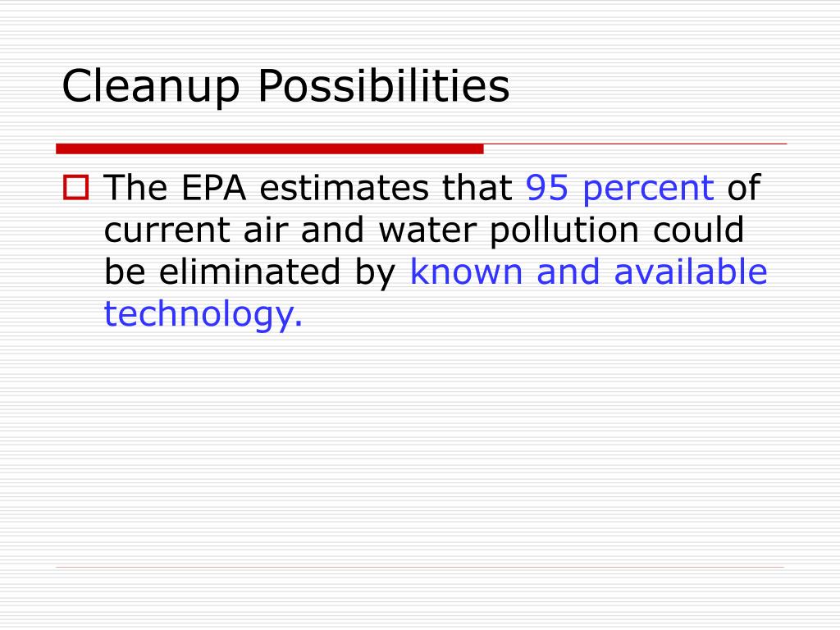Screen dimensions: 840x630
Task: Click the thin gray footer line
Action: pos(420,567)
